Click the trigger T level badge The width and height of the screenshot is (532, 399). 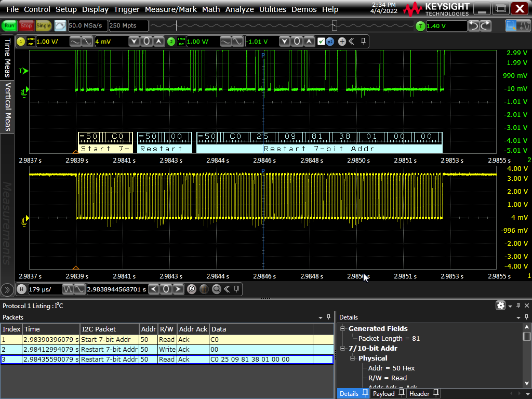coord(420,25)
